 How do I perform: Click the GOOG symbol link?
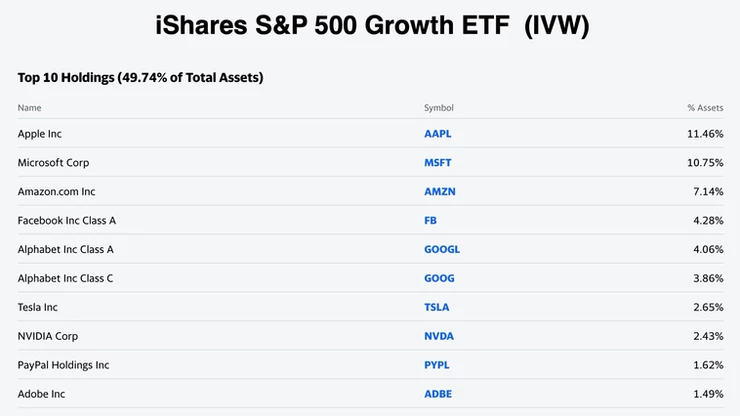[x=439, y=278]
